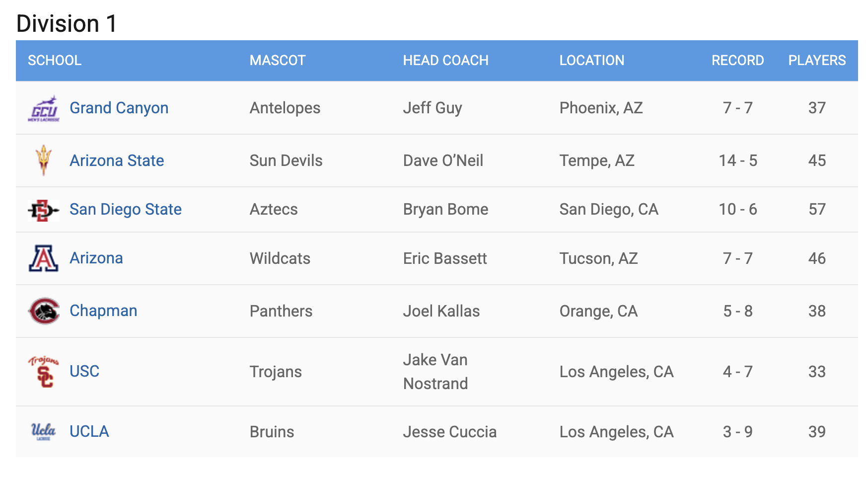Click the USC Trojans logo icon

[x=44, y=372]
